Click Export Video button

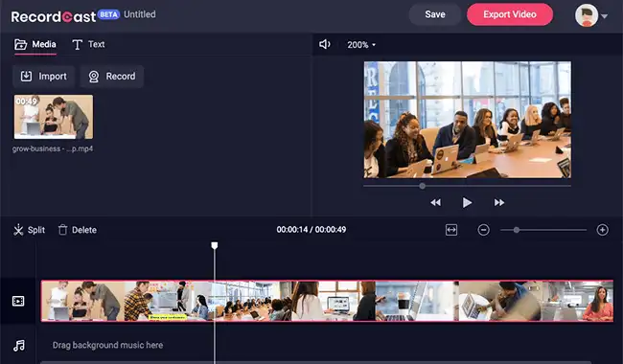pos(510,14)
